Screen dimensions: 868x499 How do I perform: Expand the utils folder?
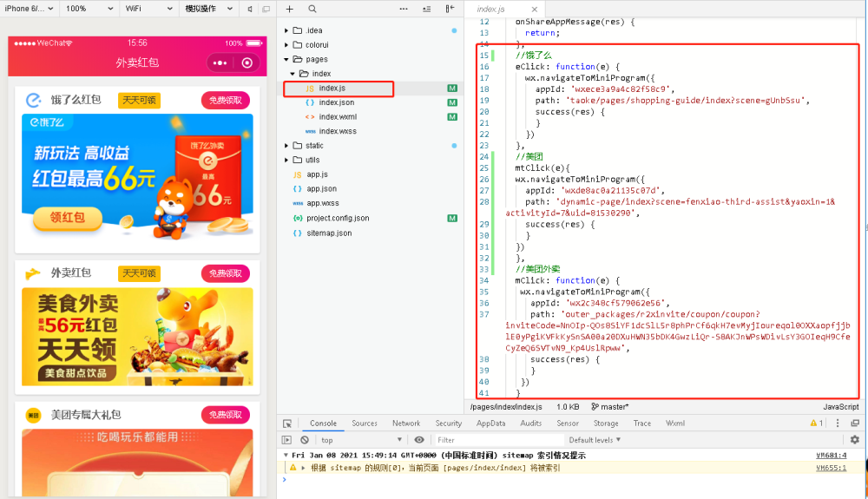point(286,160)
